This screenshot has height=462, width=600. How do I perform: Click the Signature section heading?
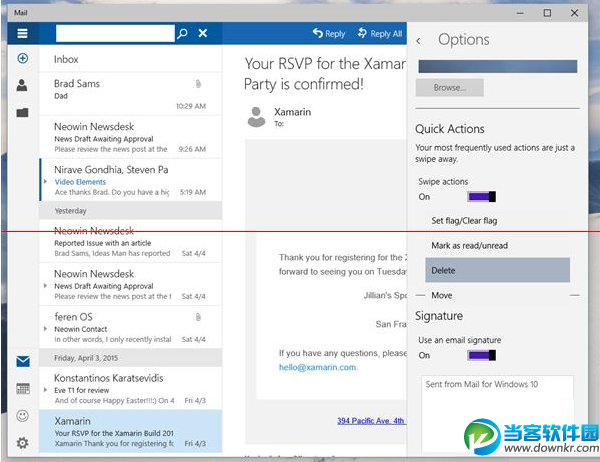click(439, 316)
